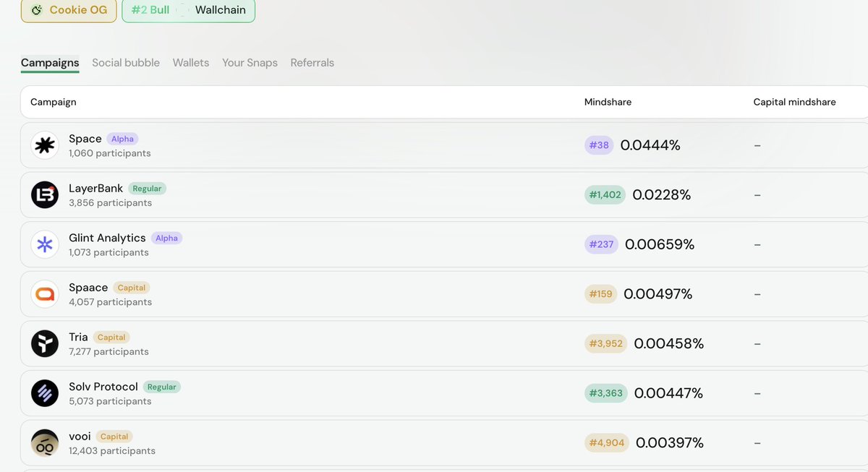This screenshot has height=472, width=868.
Task: Click the vooi avatar icon
Action: (x=45, y=442)
